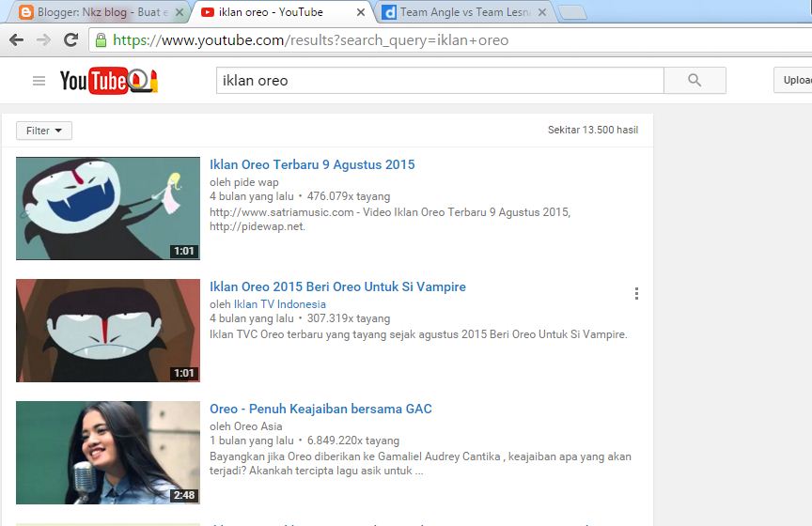The height and width of the screenshot is (526, 812).
Task: Click the '6.849.220x tayang' view count
Action: pos(353,441)
